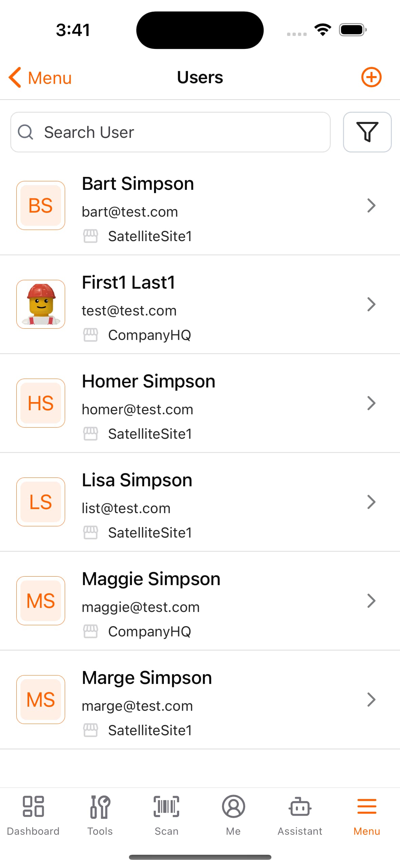Expand Bart Simpson's row chevron
This screenshot has width=400, height=868.
coord(371,205)
